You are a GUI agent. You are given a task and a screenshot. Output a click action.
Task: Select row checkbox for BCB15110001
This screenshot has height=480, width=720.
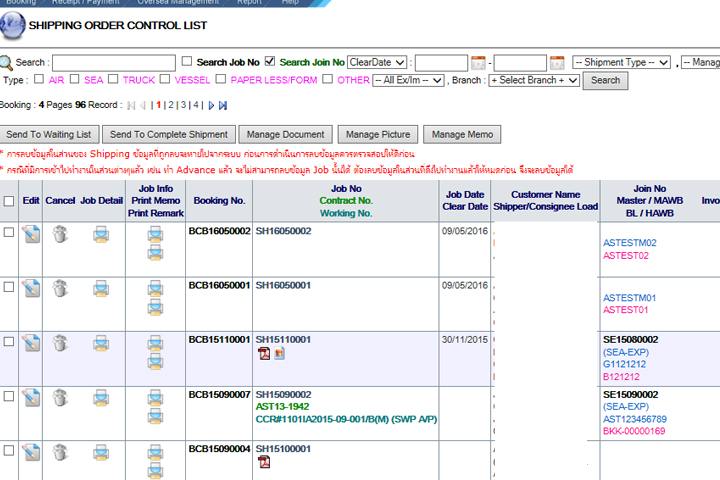point(9,341)
